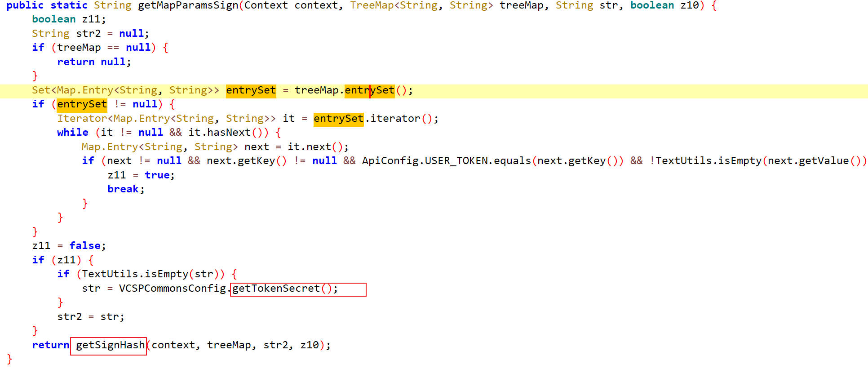Click the break statement

[123, 189]
